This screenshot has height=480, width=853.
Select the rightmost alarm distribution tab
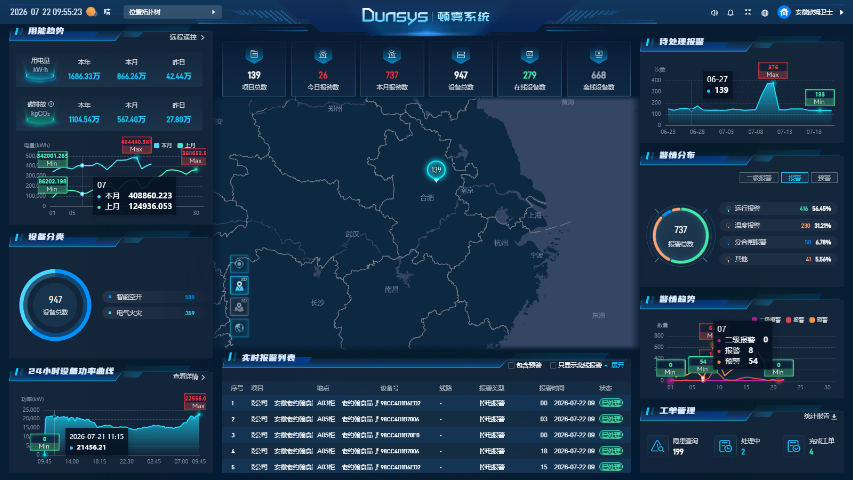click(x=824, y=177)
